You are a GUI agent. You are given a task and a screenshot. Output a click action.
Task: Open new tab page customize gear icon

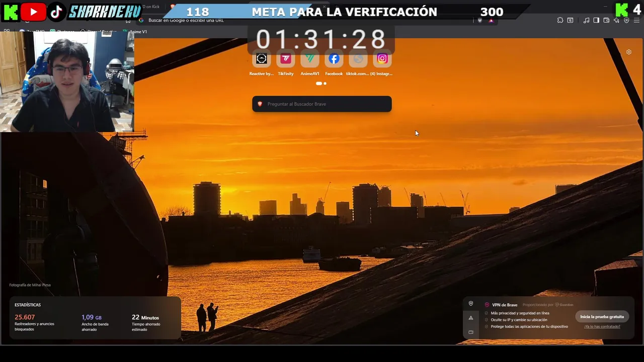pos(628,52)
